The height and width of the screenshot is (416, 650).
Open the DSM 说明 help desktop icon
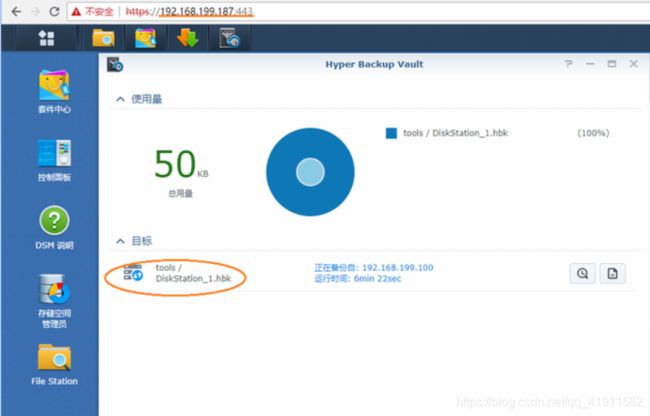[54, 228]
